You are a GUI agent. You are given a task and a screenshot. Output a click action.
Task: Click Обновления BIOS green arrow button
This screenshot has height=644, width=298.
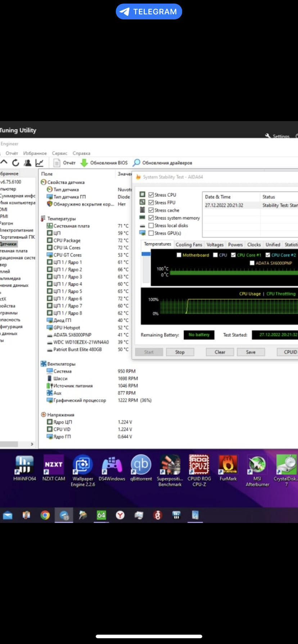tap(104, 163)
